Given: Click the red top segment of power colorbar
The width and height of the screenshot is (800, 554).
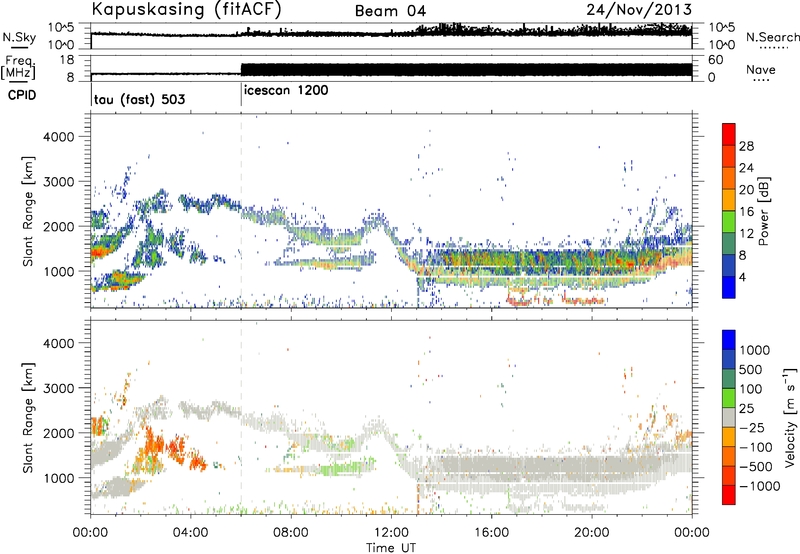Looking at the screenshot, I should point(729,134).
